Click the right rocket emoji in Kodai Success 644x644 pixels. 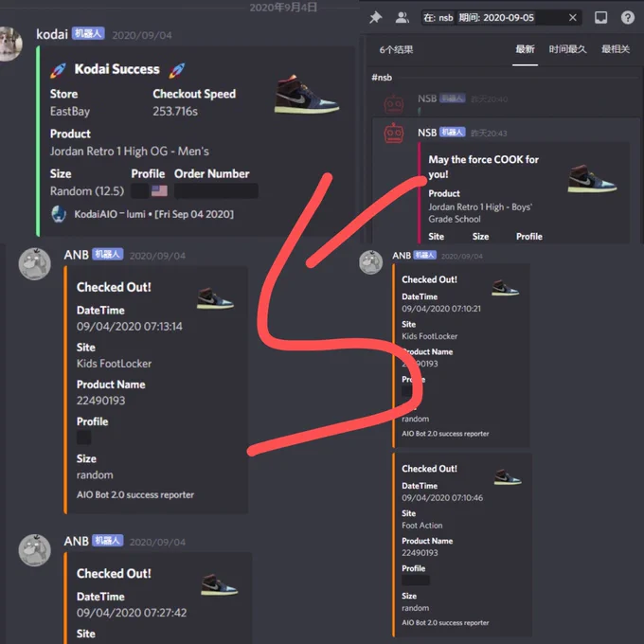[x=177, y=70]
